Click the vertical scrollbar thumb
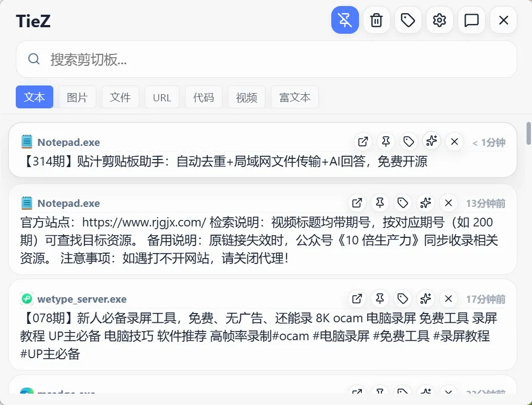This screenshot has height=405, width=532. (528, 133)
